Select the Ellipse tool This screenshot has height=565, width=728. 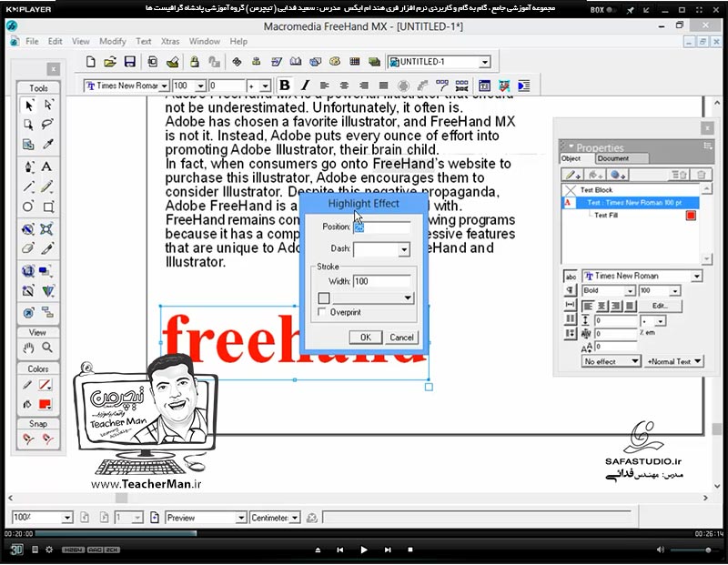(x=28, y=207)
